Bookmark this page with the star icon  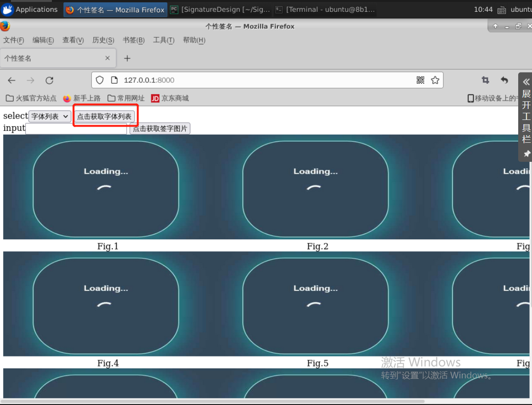[435, 80]
